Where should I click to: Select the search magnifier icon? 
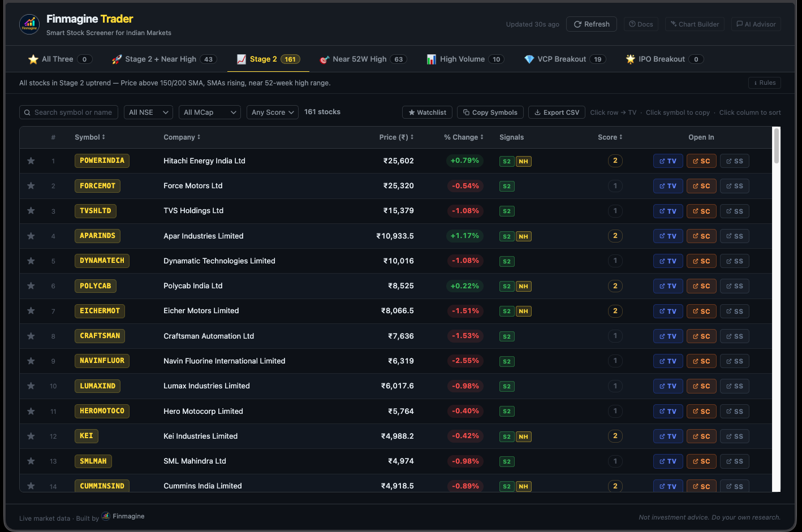(x=27, y=112)
